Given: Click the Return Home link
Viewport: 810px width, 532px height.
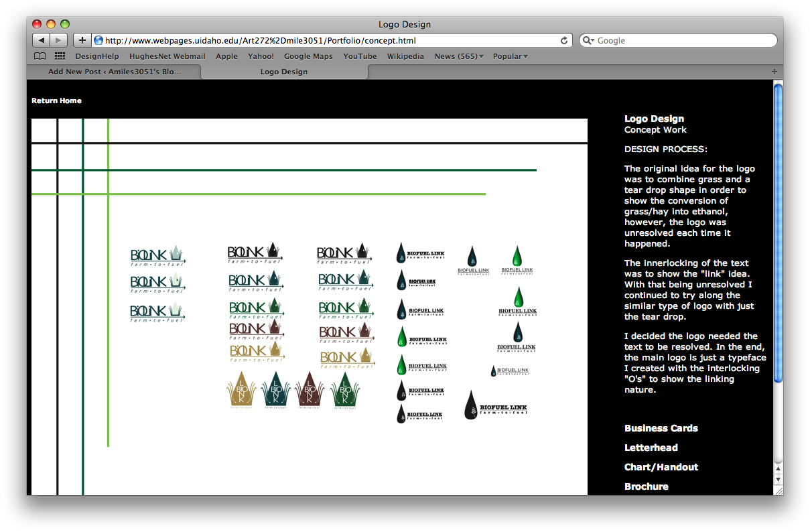Looking at the screenshot, I should (56, 101).
